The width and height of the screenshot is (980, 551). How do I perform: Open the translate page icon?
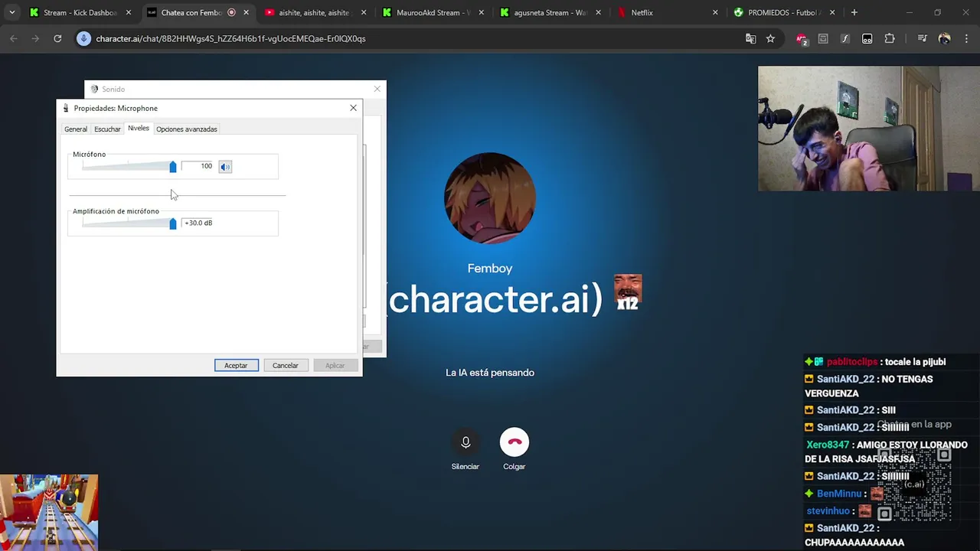[x=750, y=38]
